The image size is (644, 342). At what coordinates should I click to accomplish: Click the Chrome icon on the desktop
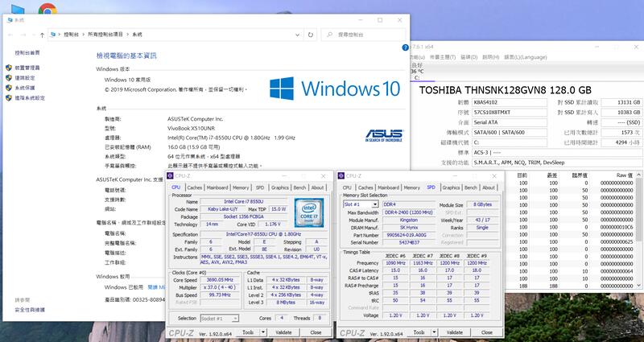[47, 9]
